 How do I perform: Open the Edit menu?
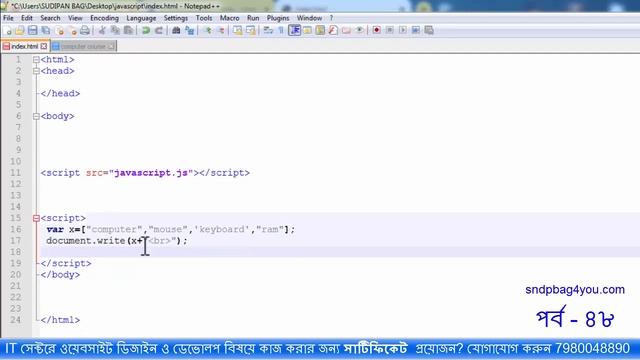point(27,18)
